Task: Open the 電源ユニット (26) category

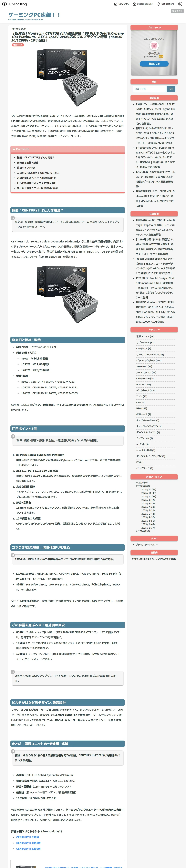Action: pyautogui.click(x=145, y=336)
